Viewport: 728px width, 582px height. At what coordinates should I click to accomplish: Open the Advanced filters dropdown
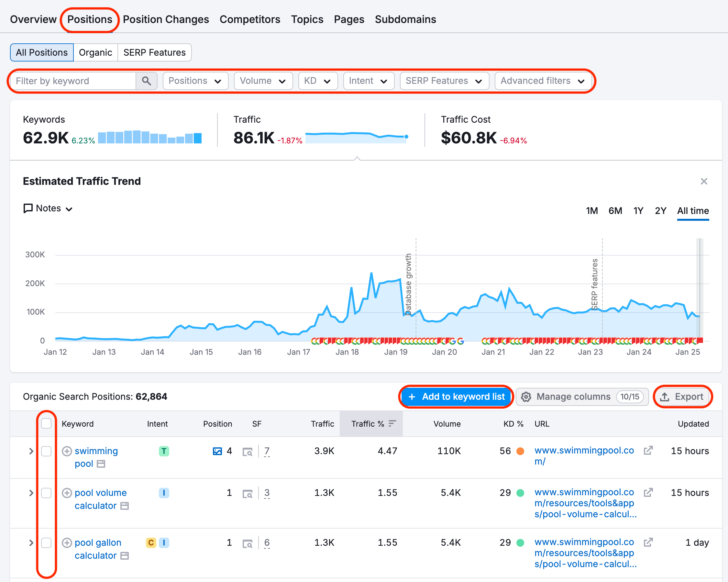pos(542,81)
